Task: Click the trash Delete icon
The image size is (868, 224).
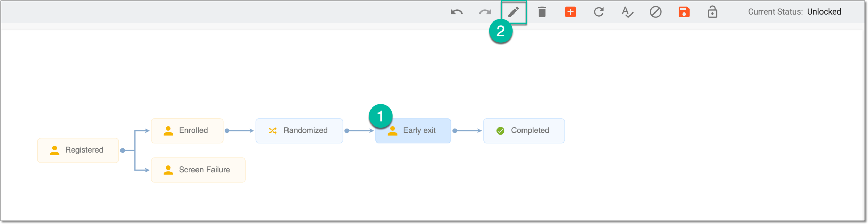Action: click(542, 12)
